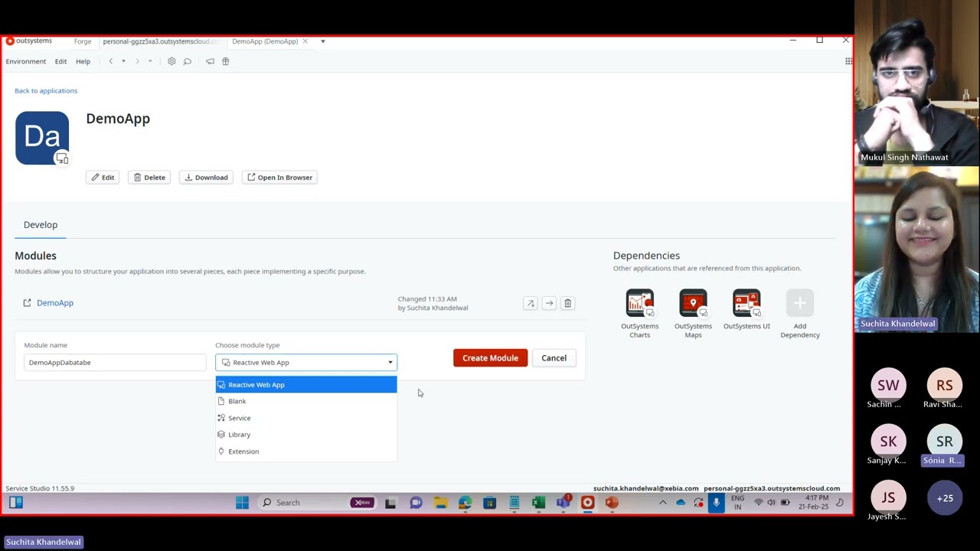This screenshot has width=980, height=551.
Task: Open the feedback speech bubble icon
Action: (187, 61)
